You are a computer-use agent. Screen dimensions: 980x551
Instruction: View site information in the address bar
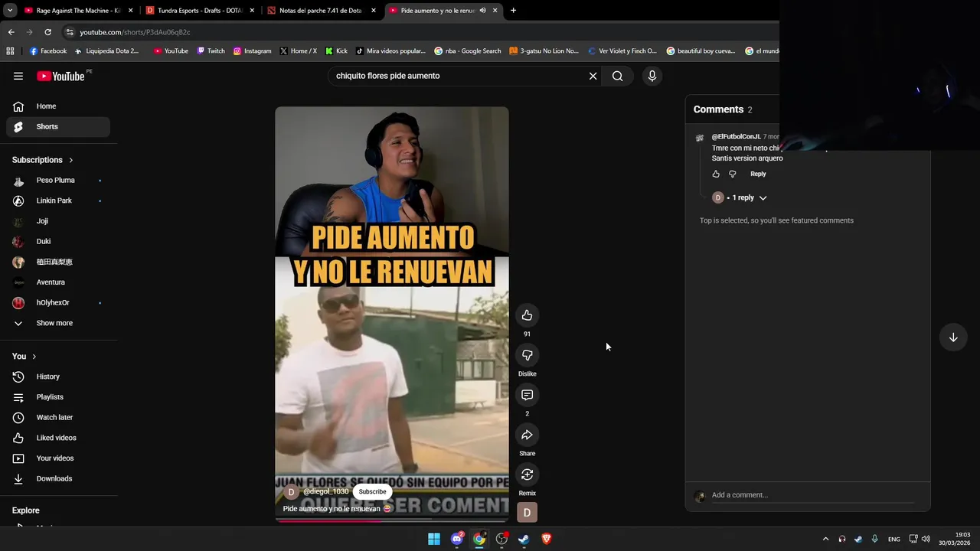point(70,32)
